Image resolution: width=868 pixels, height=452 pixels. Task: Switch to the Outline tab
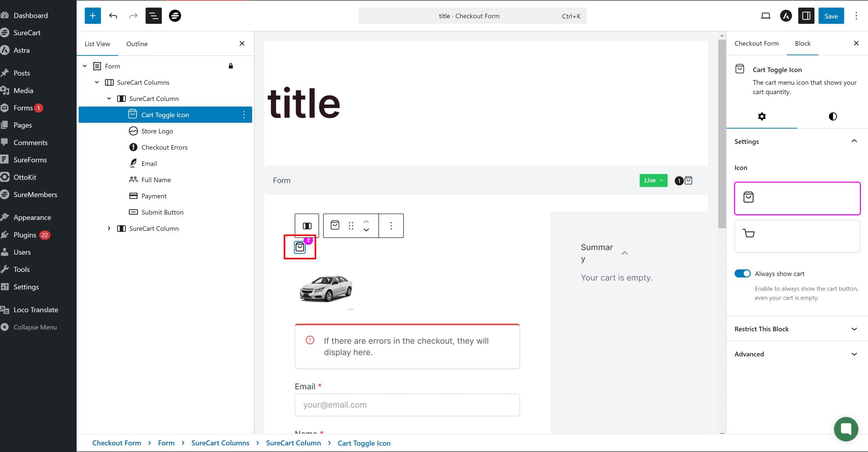tap(137, 44)
